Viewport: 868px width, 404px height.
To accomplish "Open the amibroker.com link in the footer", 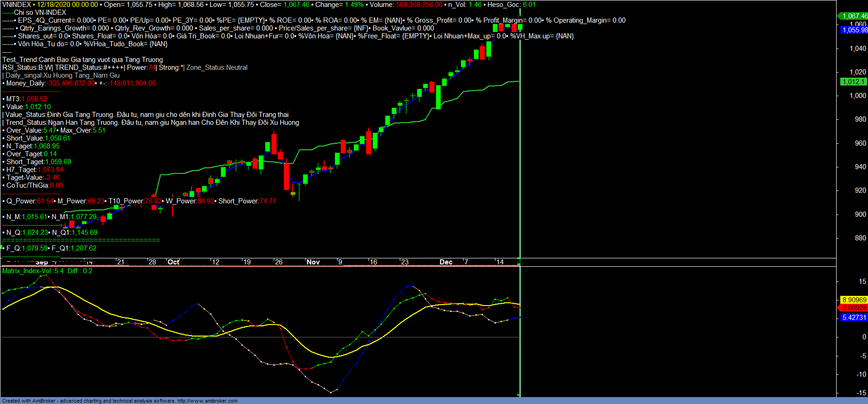I will point(207,401).
